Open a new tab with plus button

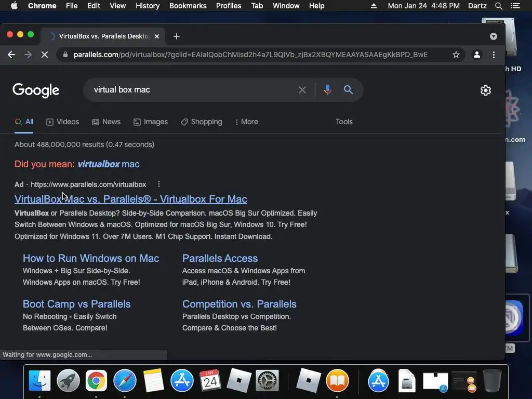click(177, 36)
